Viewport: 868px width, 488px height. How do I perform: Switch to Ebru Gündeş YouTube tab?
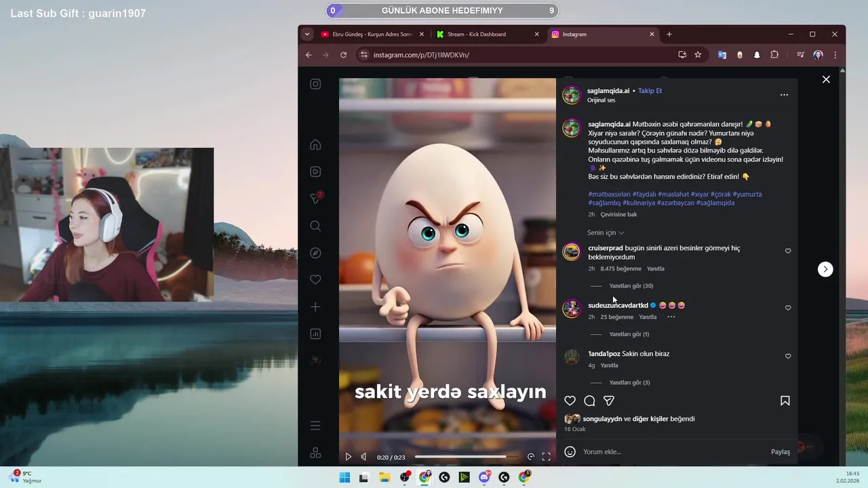click(x=372, y=34)
